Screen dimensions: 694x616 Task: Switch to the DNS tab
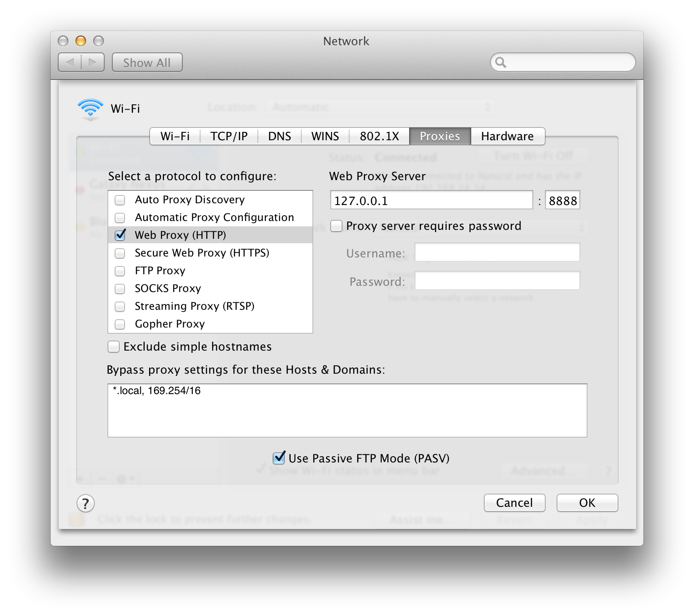click(x=280, y=136)
